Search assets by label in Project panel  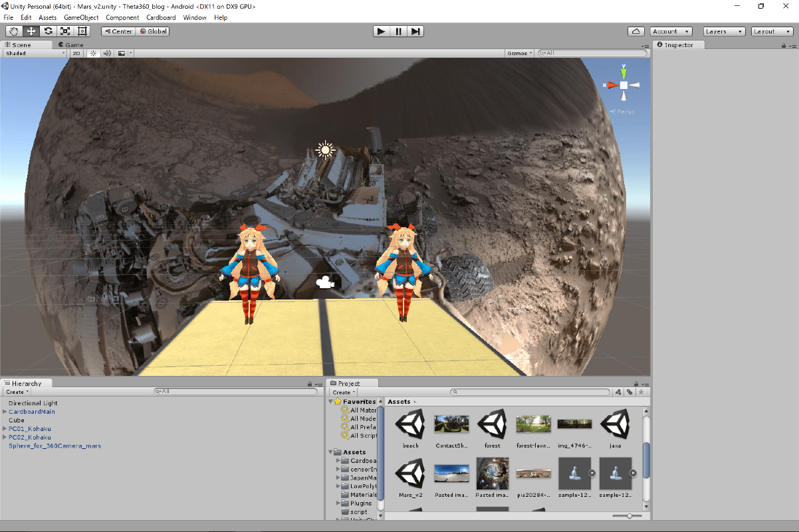629,393
